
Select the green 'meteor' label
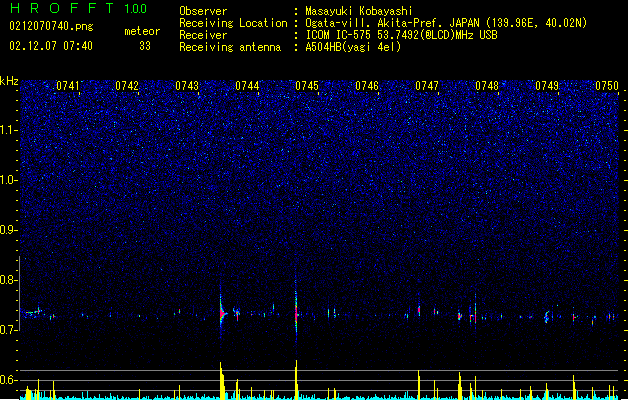coord(142,31)
